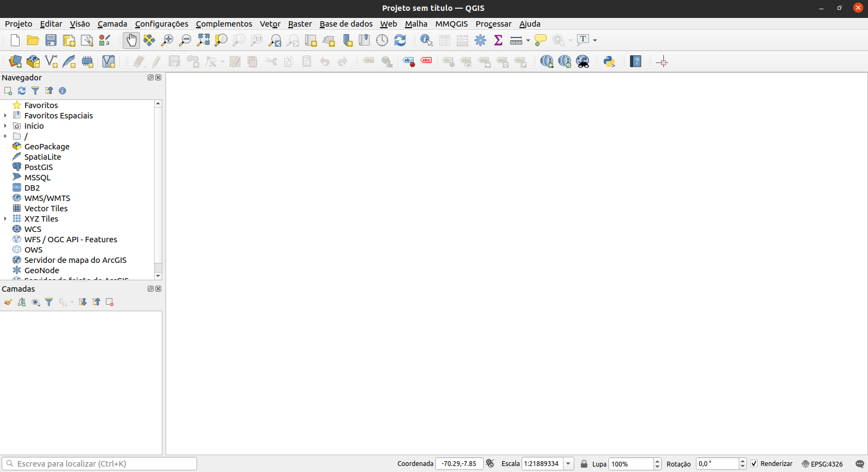868x472 pixels.
Task: Float the Camadas panel with undock icon
Action: tap(150, 289)
